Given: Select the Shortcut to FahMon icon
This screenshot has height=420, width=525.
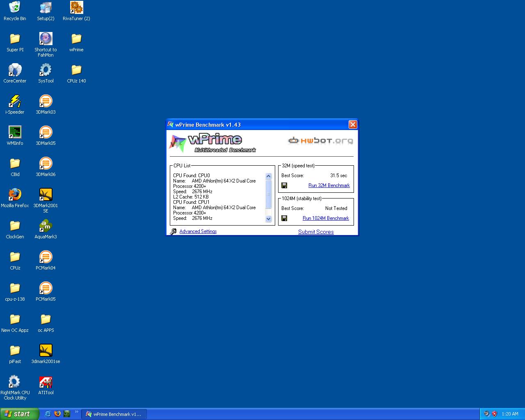Looking at the screenshot, I should click(x=46, y=39).
